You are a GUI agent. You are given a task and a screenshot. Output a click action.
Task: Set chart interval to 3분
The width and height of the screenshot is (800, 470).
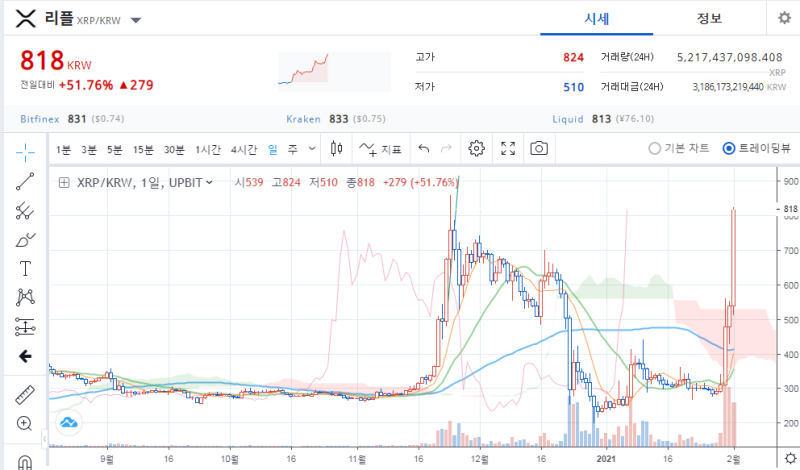tap(89, 150)
